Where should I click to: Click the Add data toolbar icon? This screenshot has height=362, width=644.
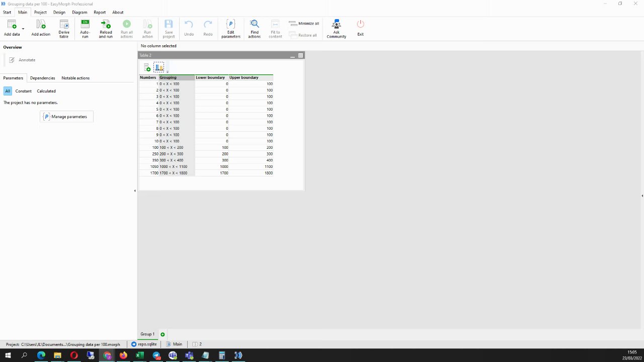point(12,25)
